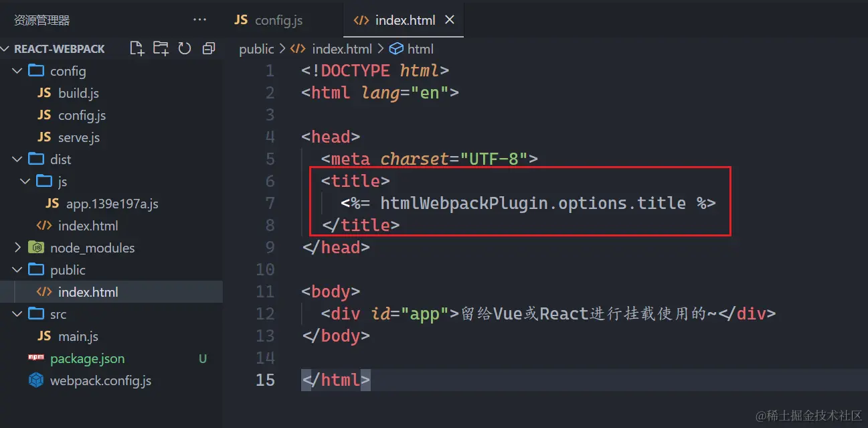Image resolution: width=868 pixels, height=428 pixels.
Task: Click line number 7 in the gutter
Action: click(270, 203)
